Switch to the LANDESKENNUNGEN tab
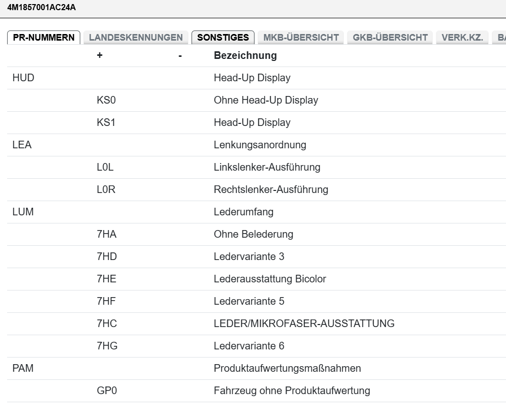This screenshot has width=506, height=420. (136, 38)
